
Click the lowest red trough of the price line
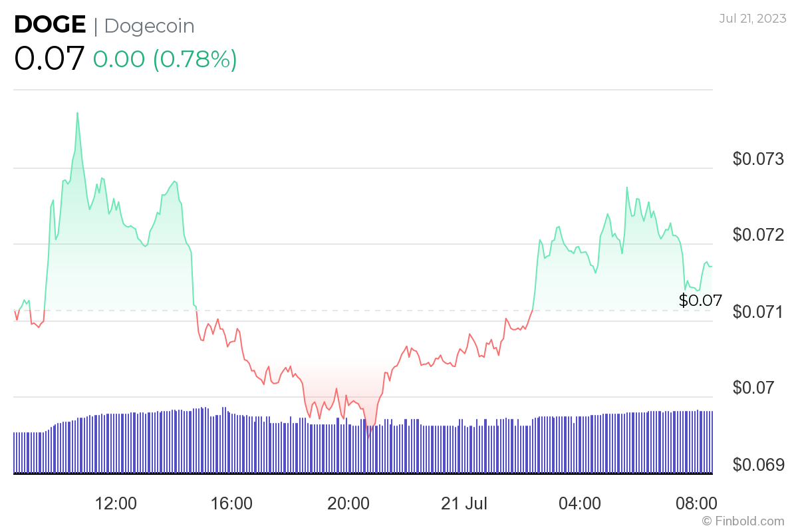pos(368,437)
